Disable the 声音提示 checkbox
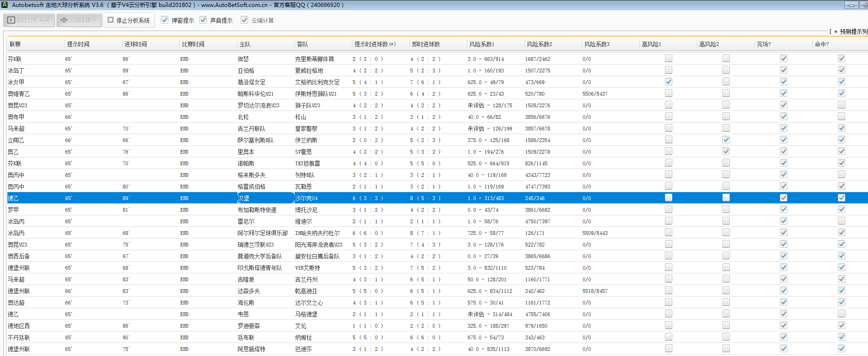Image resolution: width=868 pixels, height=356 pixels. pyautogui.click(x=203, y=20)
